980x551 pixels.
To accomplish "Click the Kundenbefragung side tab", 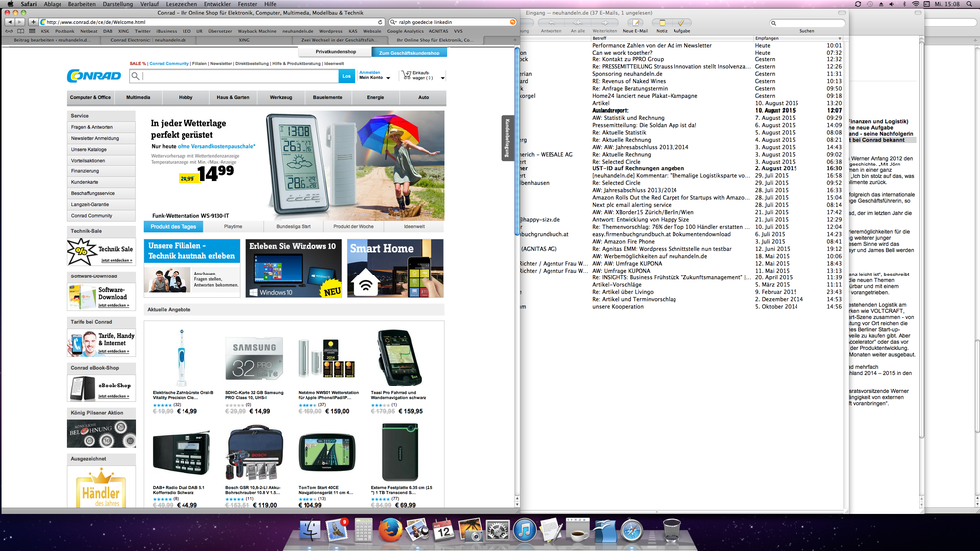I will point(508,138).
